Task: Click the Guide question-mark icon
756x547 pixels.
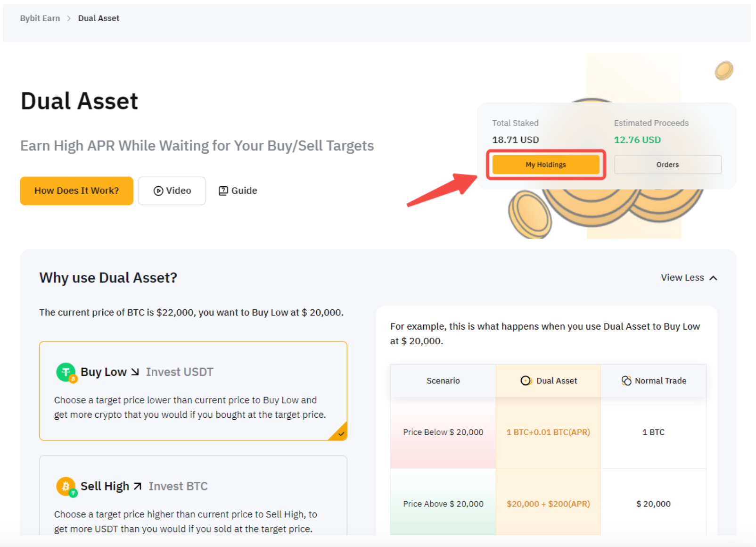Action: (223, 191)
